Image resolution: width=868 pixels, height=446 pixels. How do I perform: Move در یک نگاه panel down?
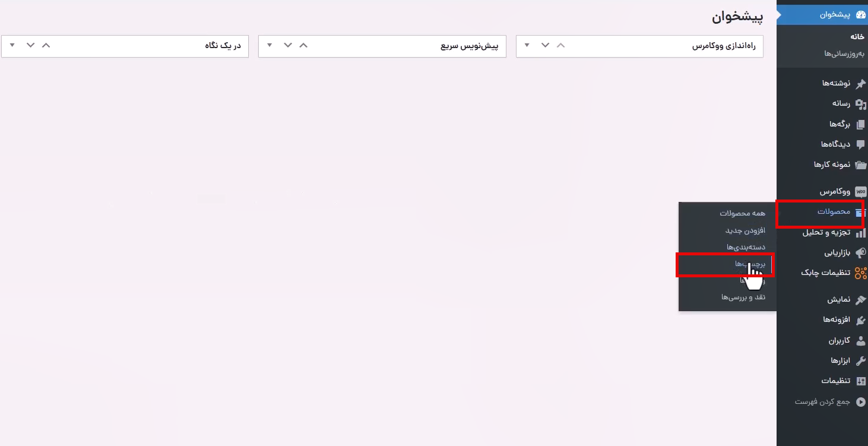[31, 46]
